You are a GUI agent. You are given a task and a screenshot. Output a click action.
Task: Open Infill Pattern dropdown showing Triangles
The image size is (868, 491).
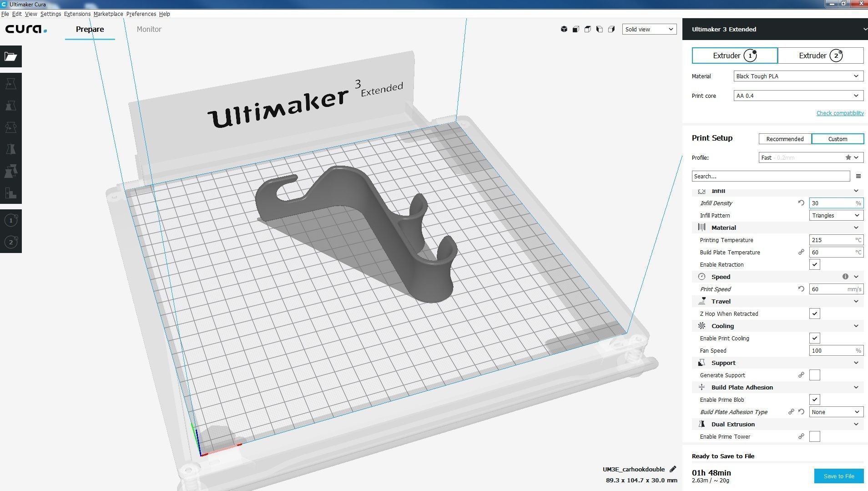(x=836, y=215)
